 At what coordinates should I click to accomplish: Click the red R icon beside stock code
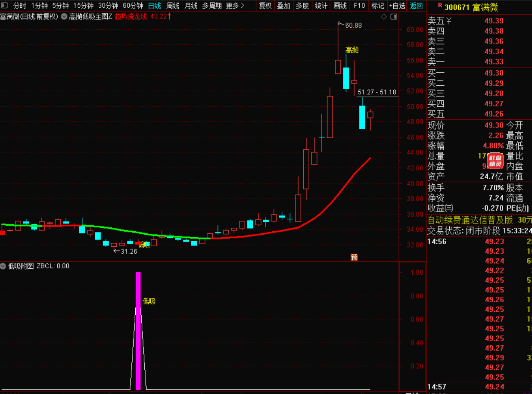[439, 6]
